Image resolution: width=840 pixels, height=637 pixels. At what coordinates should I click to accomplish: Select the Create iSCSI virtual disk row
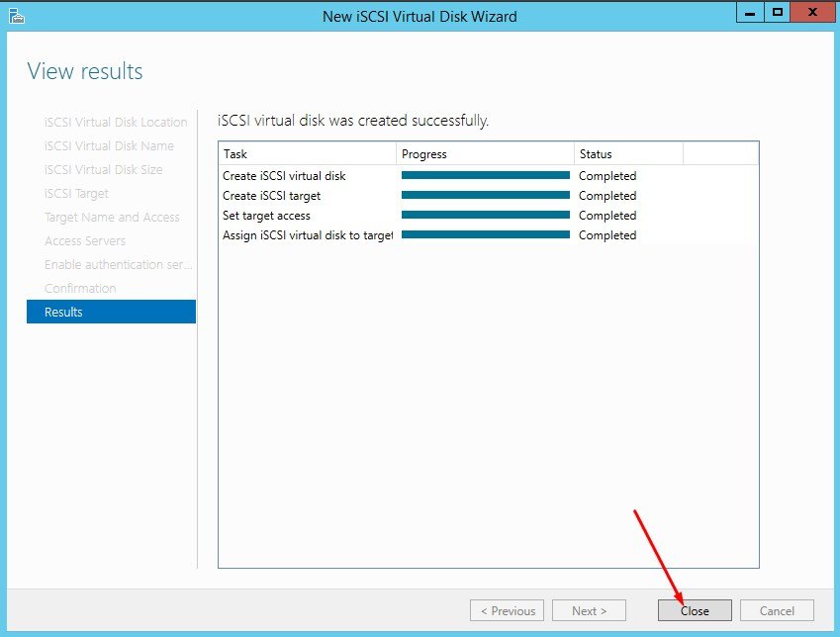[284, 176]
